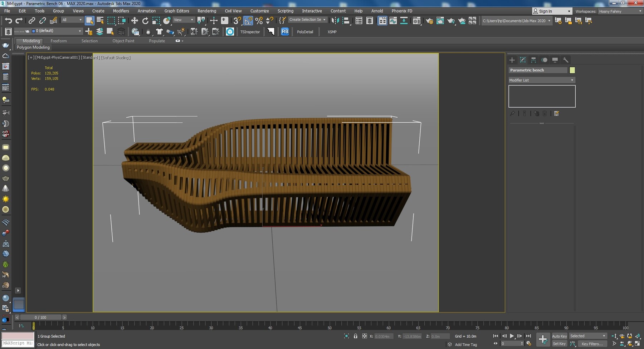Open the Material Editor
Screen dimensions: 644x349
tap(416, 20)
